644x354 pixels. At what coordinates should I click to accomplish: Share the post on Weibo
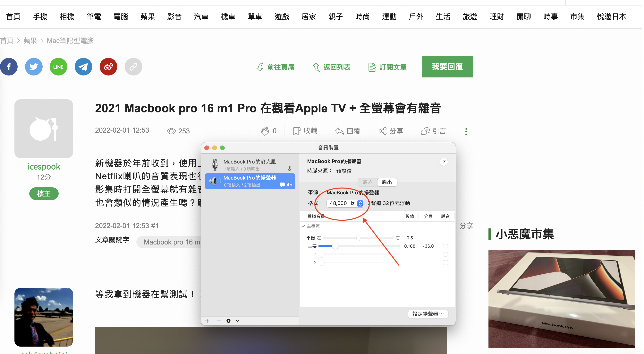pyautogui.click(x=108, y=67)
